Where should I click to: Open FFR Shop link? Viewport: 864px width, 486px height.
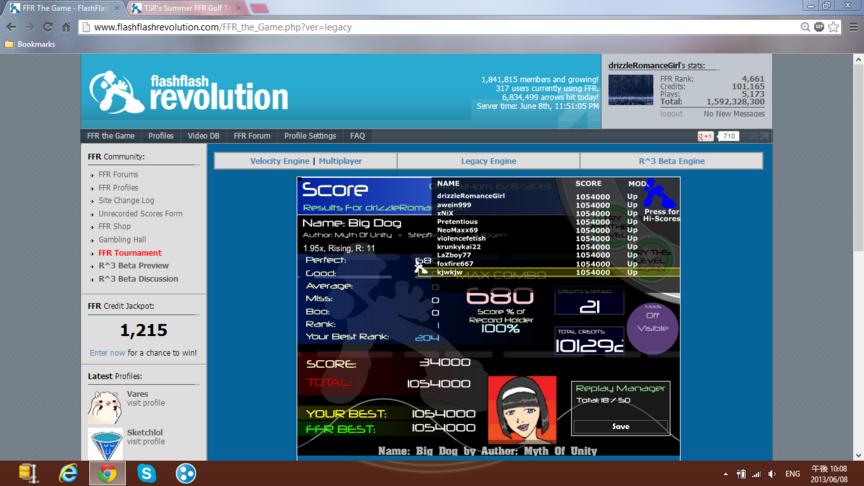[x=114, y=226]
